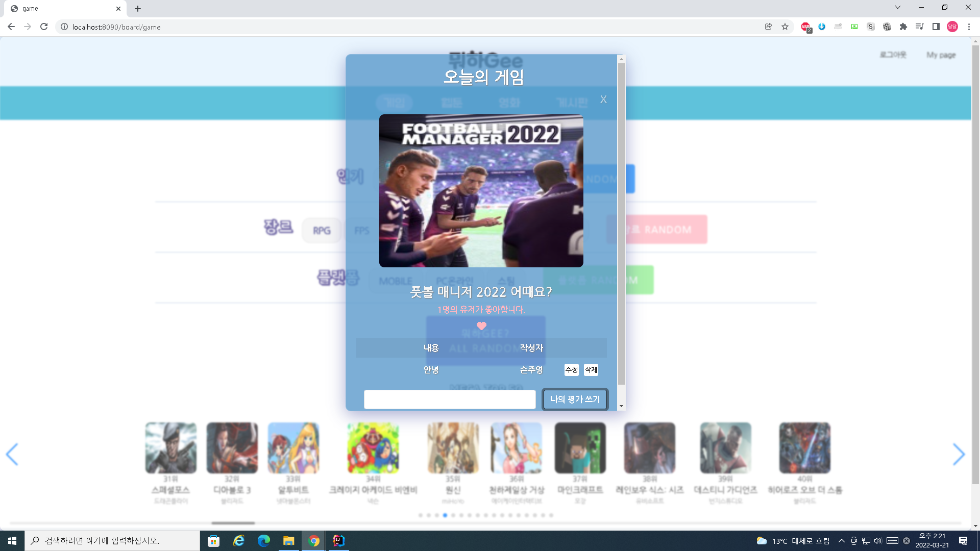Click the 수정 edit button
The width and height of the screenshot is (980, 551).
tap(571, 370)
